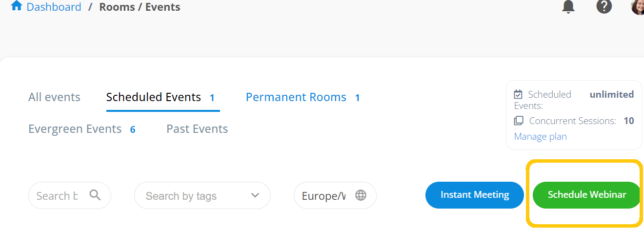
Task: Click the timezone globe icon
Action: click(361, 195)
